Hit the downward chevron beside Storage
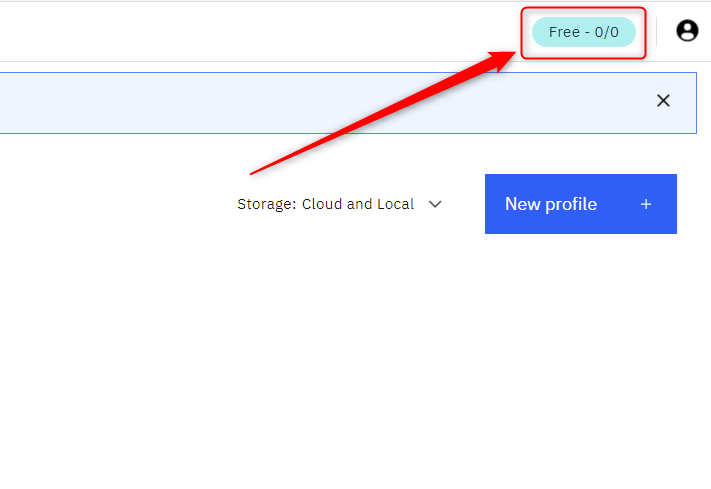The width and height of the screenshot is (711, 489). tap(435, 204)
